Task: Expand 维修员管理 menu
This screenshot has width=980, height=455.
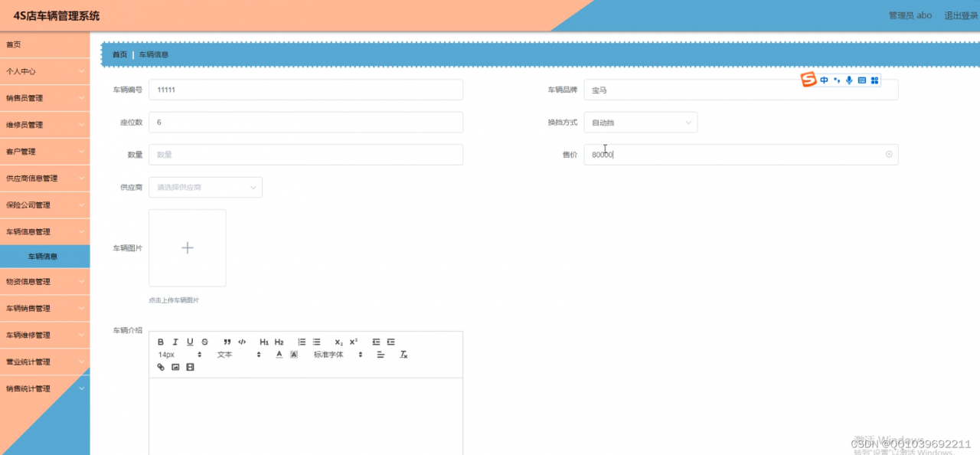Action: [44, 125]
